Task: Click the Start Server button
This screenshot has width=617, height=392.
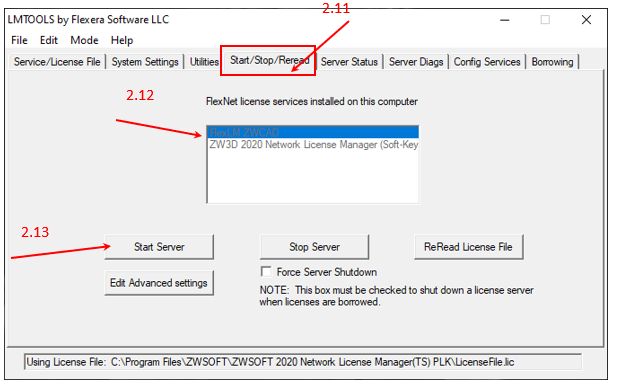Action: pyautogui.click(x=159, y=247)
